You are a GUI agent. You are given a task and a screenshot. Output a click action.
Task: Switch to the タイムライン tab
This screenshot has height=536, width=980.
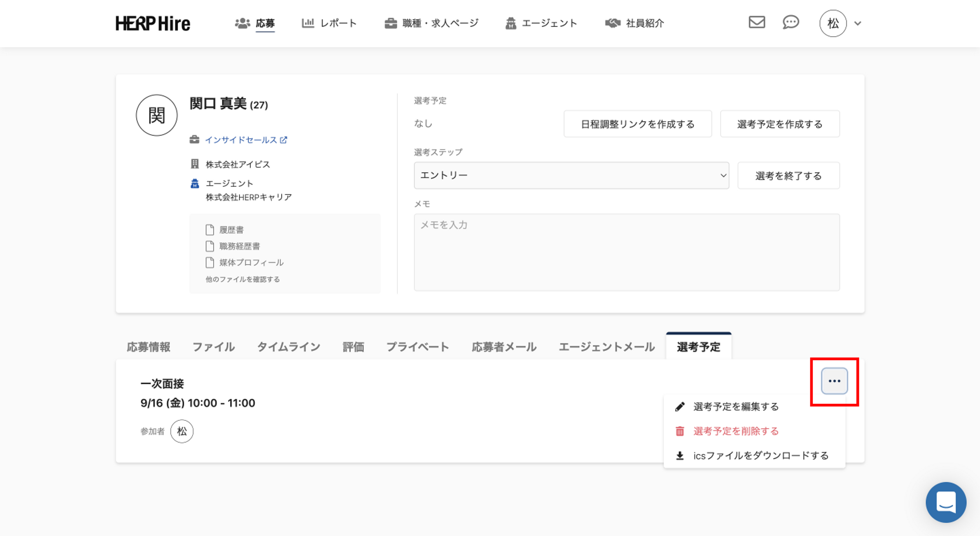[289, 347]
